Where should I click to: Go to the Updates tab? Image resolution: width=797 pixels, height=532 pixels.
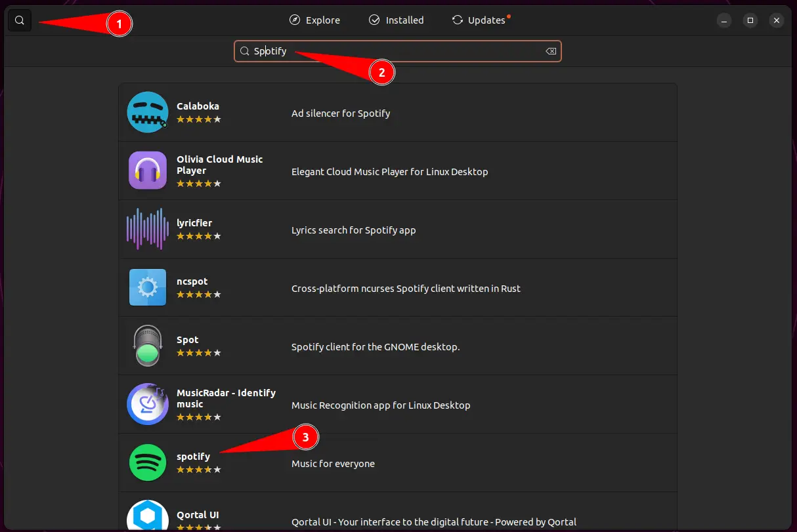(x=480, y=20)
